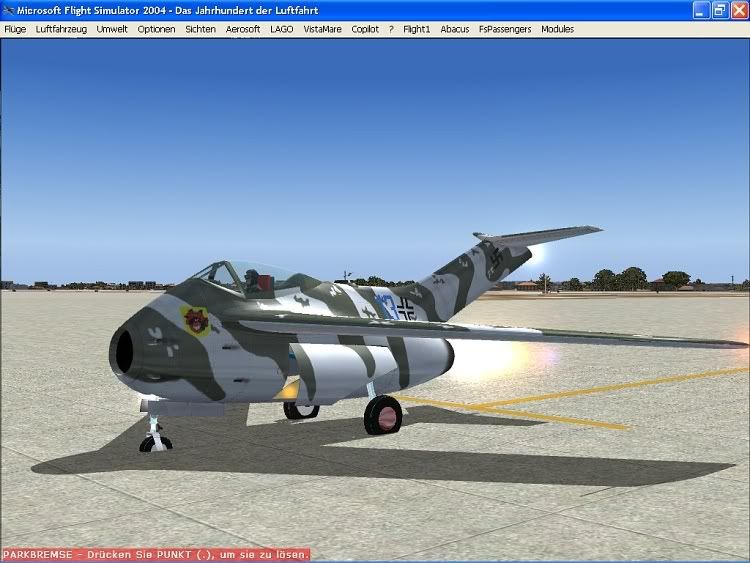Viewport: 750px width, 563px height.
Task: Open the Flight1 menu
Action: (417, 29)
